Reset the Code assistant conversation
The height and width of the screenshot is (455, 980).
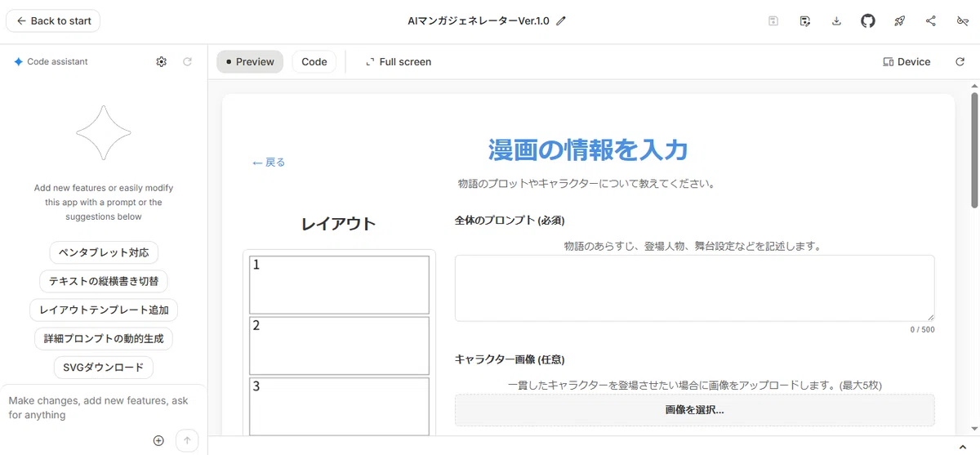point(187,61)
